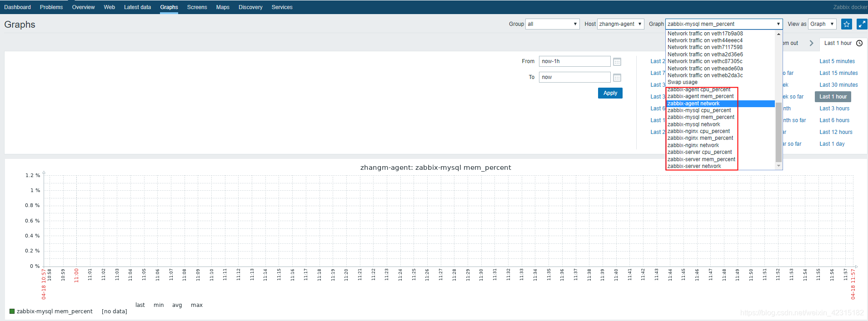Screen dimensions: 868x321
Task: Select zabbix-server network option
Action: [720, 166]
